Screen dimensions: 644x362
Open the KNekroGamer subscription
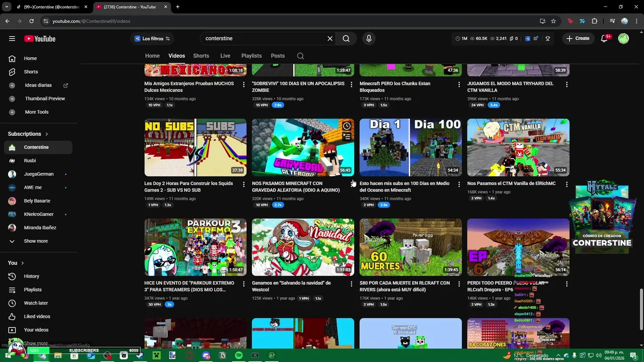pos(38,214)
